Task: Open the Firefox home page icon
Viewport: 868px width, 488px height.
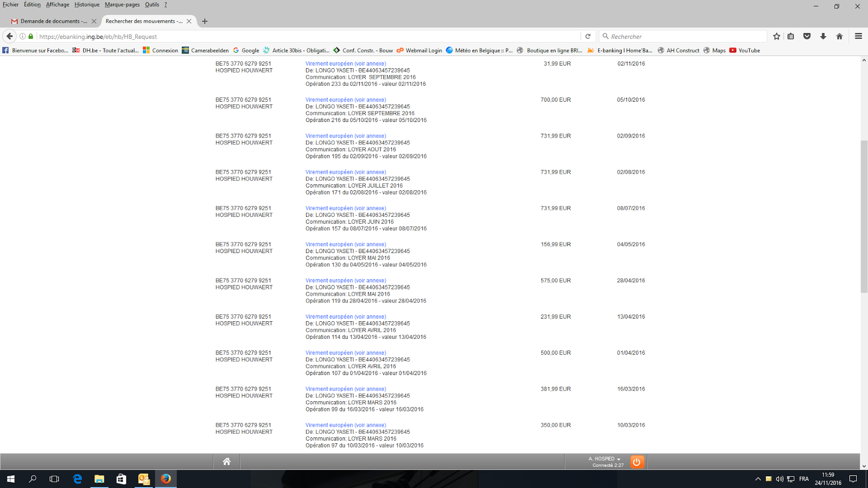Action: tap(839, 36)
